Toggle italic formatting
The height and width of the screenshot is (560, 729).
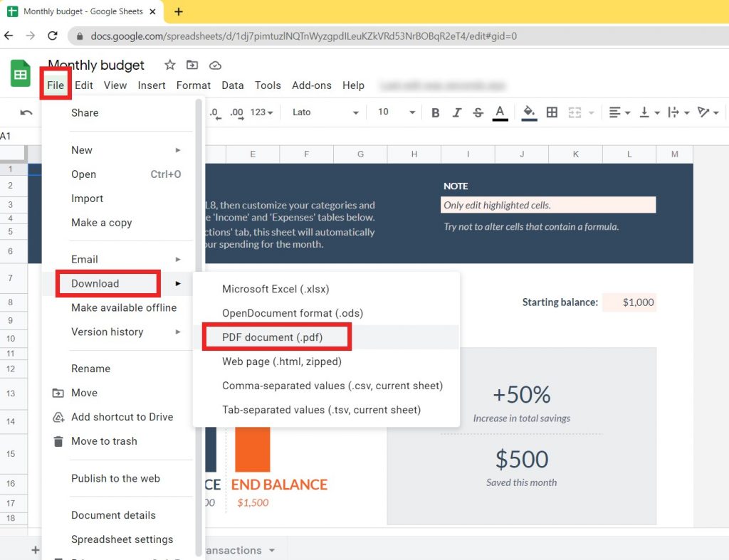coord(457,112)
